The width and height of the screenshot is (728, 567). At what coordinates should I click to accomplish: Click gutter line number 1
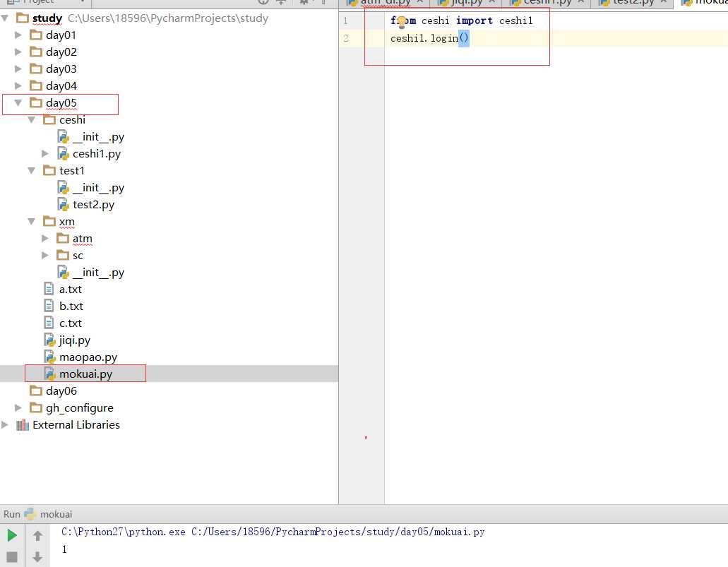[345, 21]
